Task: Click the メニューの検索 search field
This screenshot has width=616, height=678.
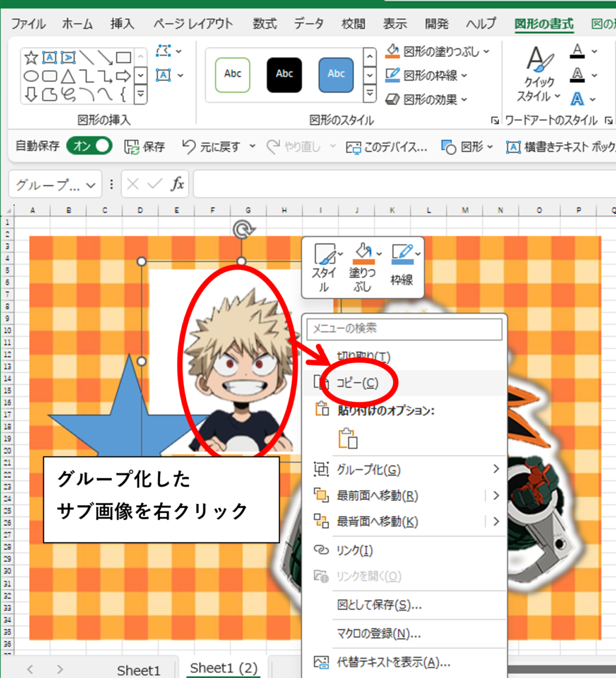Action: 404,328
